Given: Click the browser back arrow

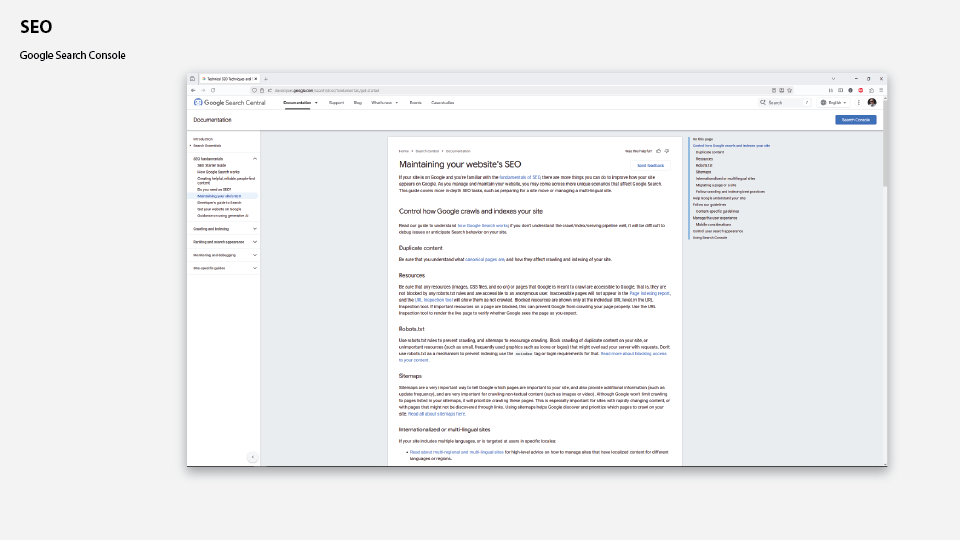Looking at the screenshot, I should (x=193, y=90).
